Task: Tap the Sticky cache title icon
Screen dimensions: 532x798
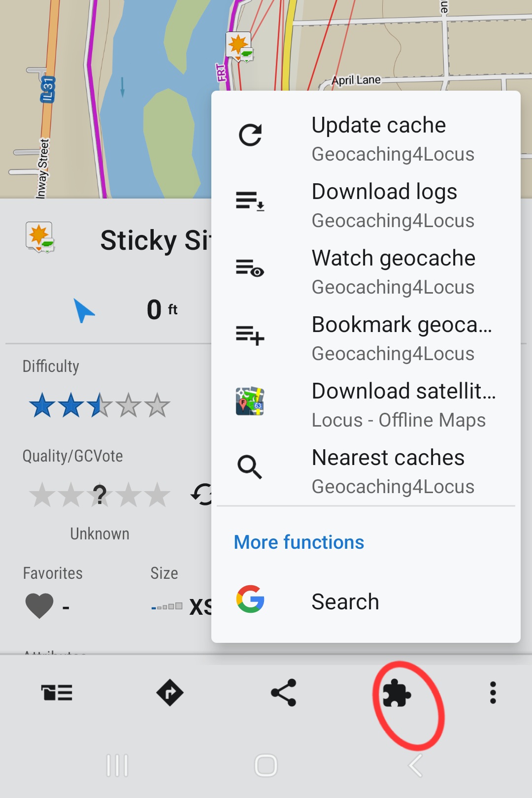Action: (x=39, y=237)
